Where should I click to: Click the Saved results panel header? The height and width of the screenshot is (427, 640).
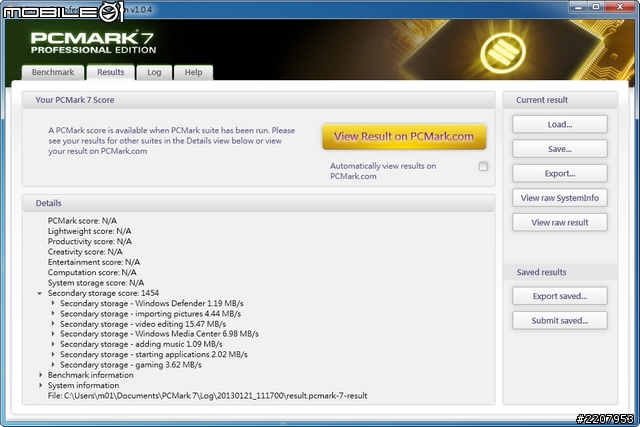tap(560, 272)
